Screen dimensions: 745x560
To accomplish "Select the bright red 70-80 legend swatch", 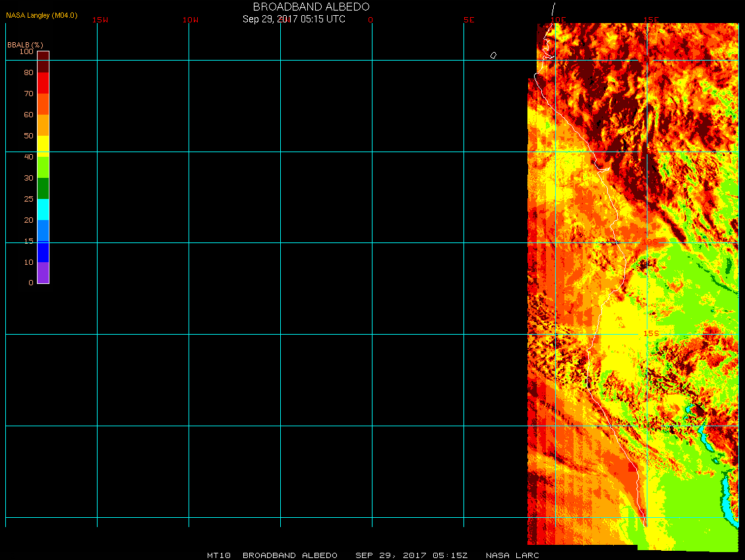I will [x=43, y=83].
